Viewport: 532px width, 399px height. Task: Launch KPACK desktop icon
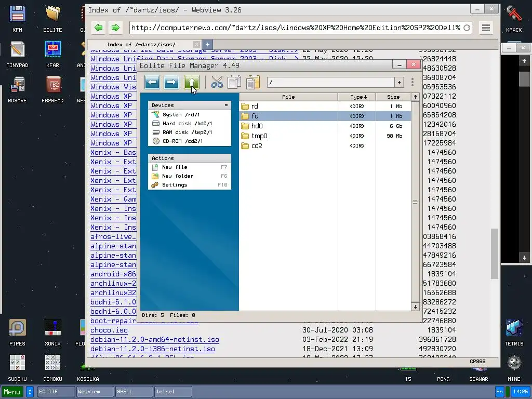[514, 19]
